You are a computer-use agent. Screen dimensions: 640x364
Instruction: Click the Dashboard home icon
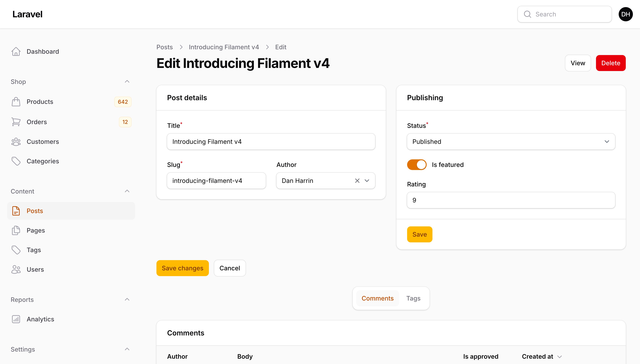click(16, 51)
